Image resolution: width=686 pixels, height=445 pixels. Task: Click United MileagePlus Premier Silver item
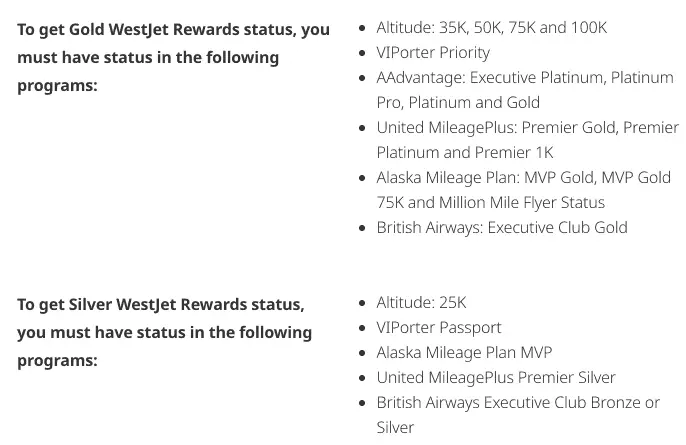click(495, 377)
